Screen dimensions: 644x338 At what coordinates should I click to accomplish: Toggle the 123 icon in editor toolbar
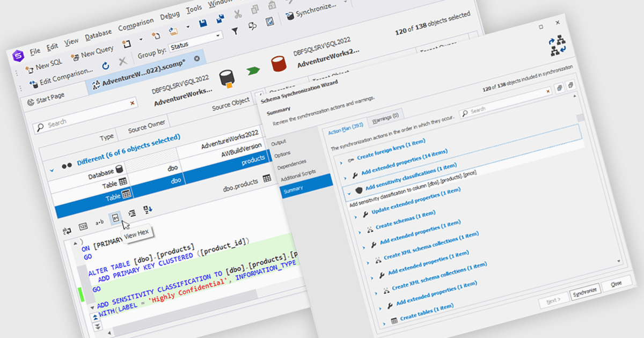click(83, 227)
